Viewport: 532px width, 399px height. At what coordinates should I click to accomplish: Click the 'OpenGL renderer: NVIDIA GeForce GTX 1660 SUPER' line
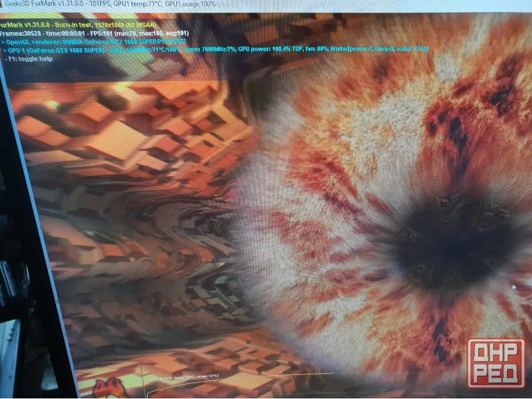click(x=94, y=42)
